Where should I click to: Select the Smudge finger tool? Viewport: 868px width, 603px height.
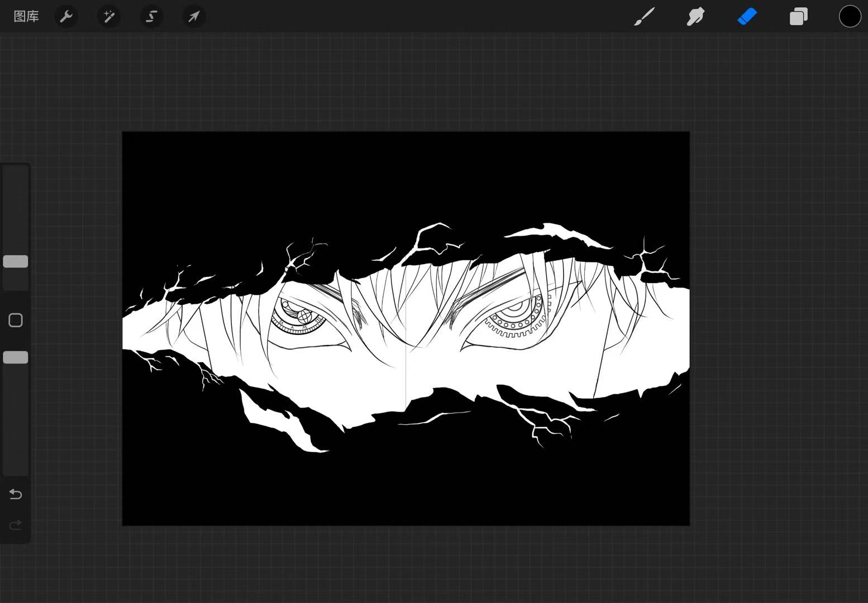click(695, 17)
